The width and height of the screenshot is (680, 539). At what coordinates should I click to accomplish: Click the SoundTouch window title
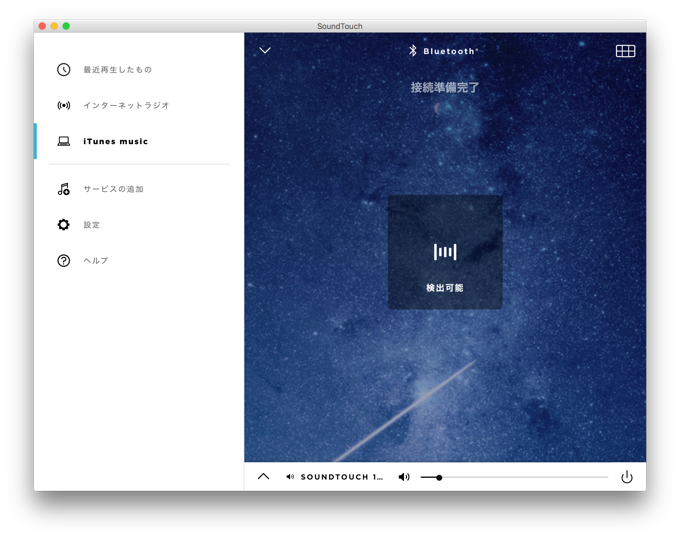340,26
